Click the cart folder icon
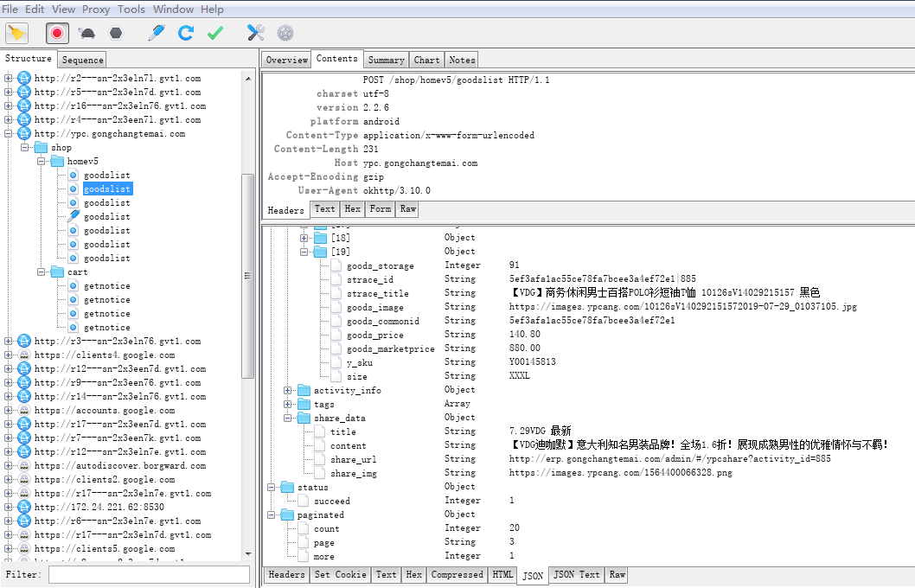The image size is (915, 588). click(57, 272)
